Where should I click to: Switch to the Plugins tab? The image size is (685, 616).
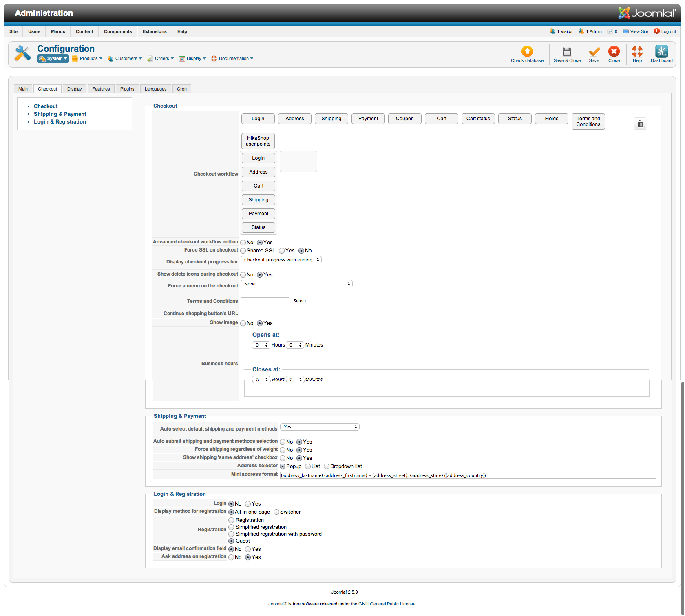coord(127,89)
